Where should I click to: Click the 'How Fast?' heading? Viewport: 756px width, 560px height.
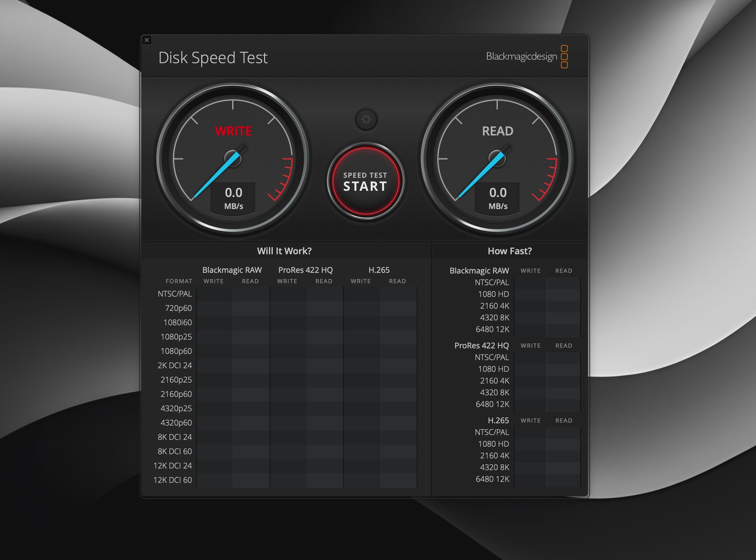pos(510,251)
